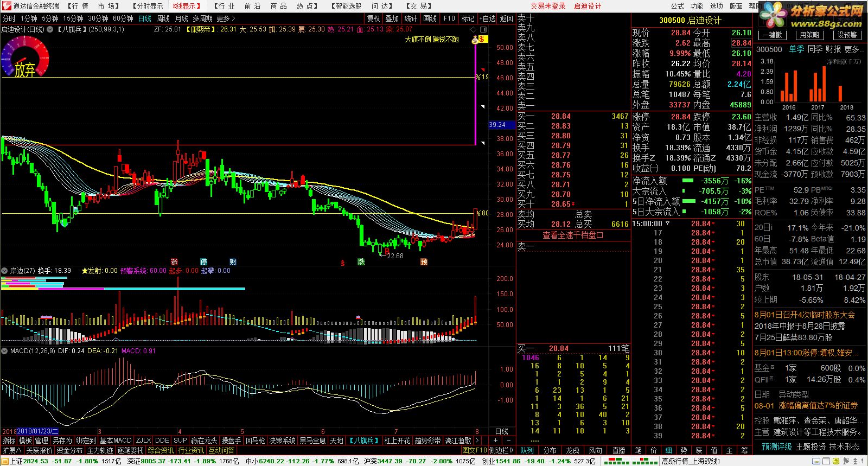
Task: Click the 财 marker below the chart
Action: [x=233, y=262]
